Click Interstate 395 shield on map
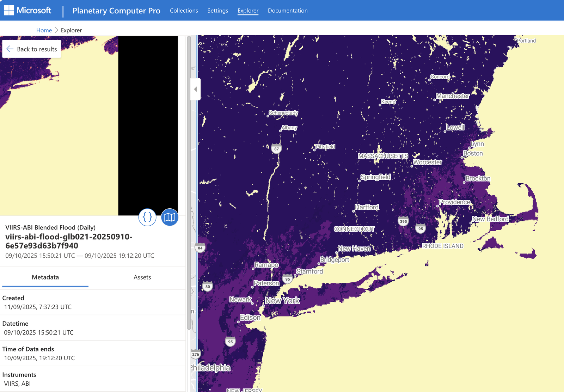 pyautogui.click(x=403, y=221)
